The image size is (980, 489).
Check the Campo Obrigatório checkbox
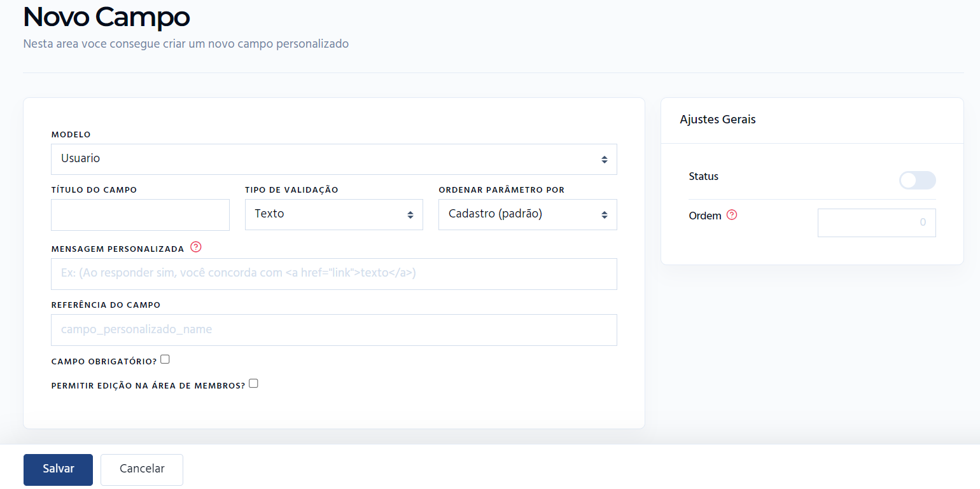165,359
